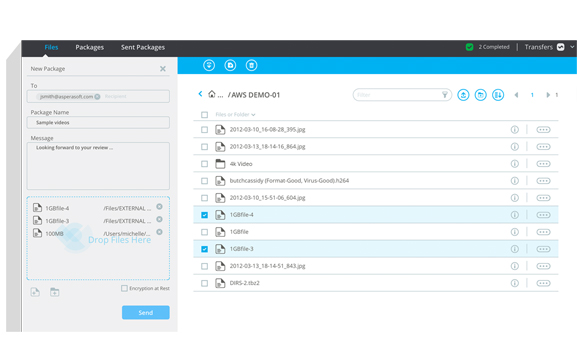Image resolution: width=580 pixels, height=363 pixels.
Task: Click the Transfers activity icon in header
Action: pos(561,47)
